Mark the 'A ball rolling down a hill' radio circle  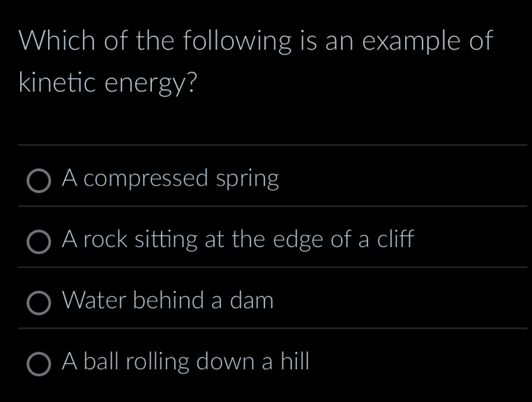coord(39,364)
